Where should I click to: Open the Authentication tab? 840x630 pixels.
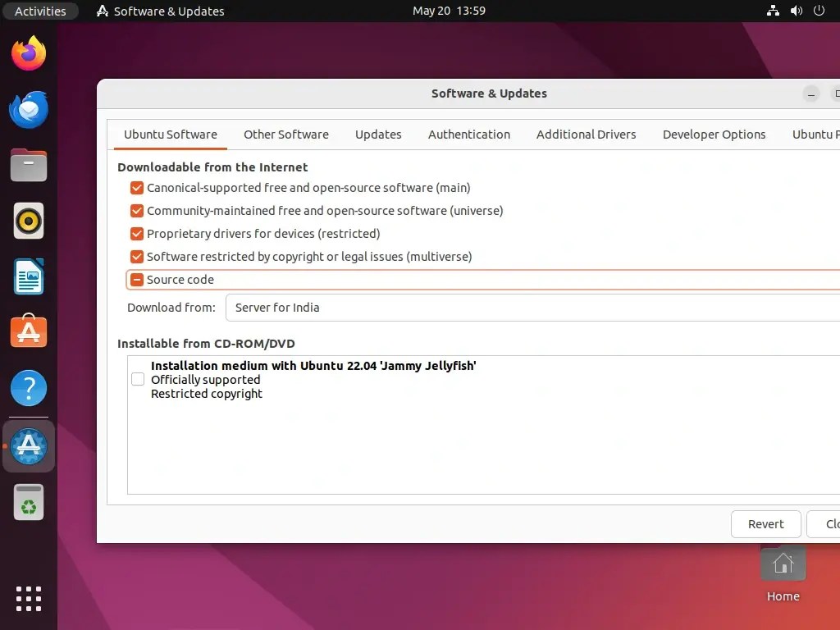468,135
